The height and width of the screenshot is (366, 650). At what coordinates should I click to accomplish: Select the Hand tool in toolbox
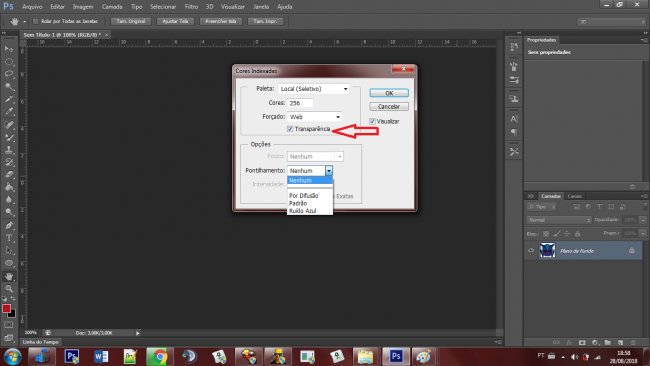9,276
